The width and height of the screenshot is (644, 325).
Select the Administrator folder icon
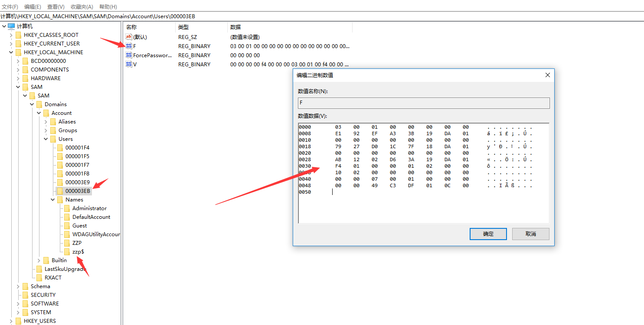pos(67,208)
